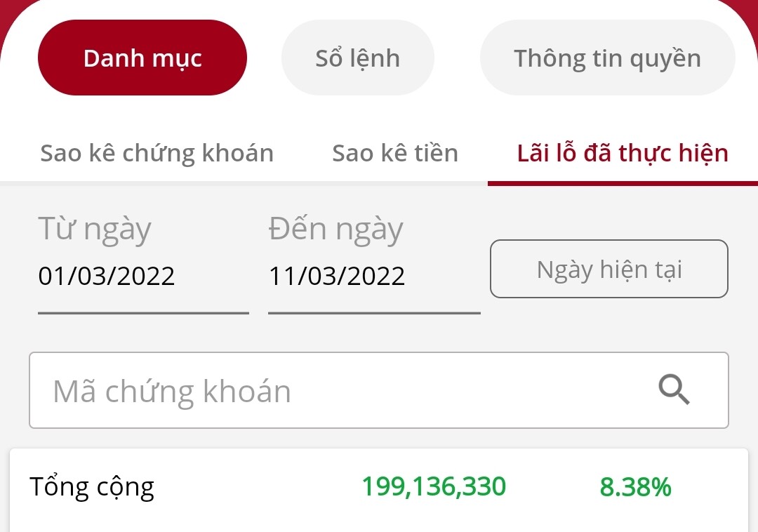The height and width of the screenshot is (532, 758).
Task: Click the Tổng cộng row label
Action: [x=92, y=486]
